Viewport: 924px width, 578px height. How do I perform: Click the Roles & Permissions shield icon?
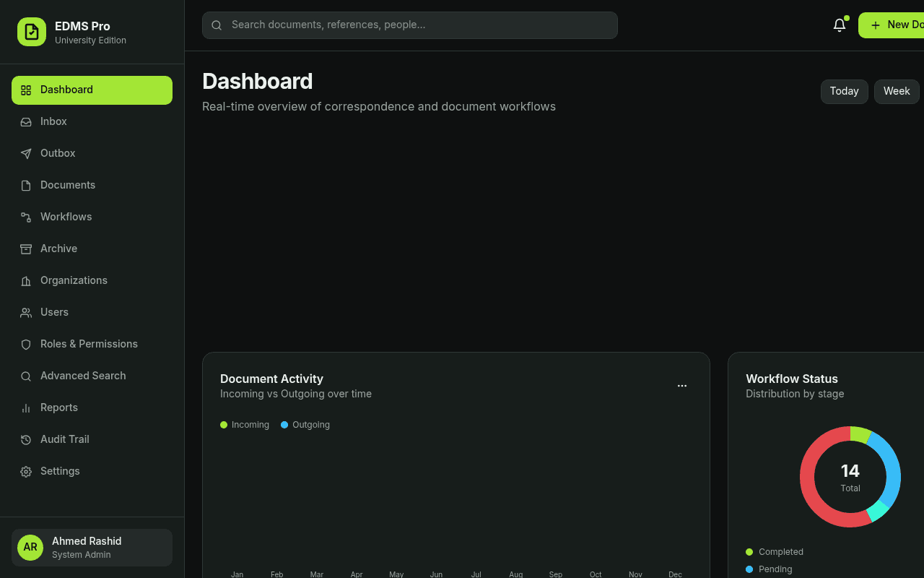click(26, 344)
